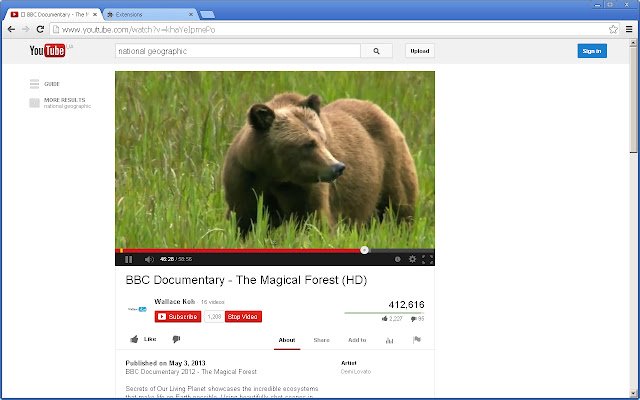640x400 pixels.
Task: Click the search magnifier button
Action: (376, 51)
